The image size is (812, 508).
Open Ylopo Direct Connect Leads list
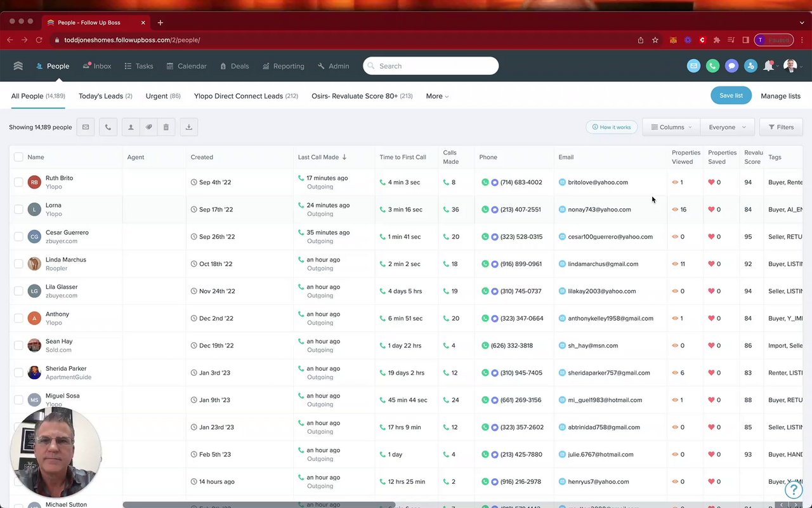click(246, 97)
